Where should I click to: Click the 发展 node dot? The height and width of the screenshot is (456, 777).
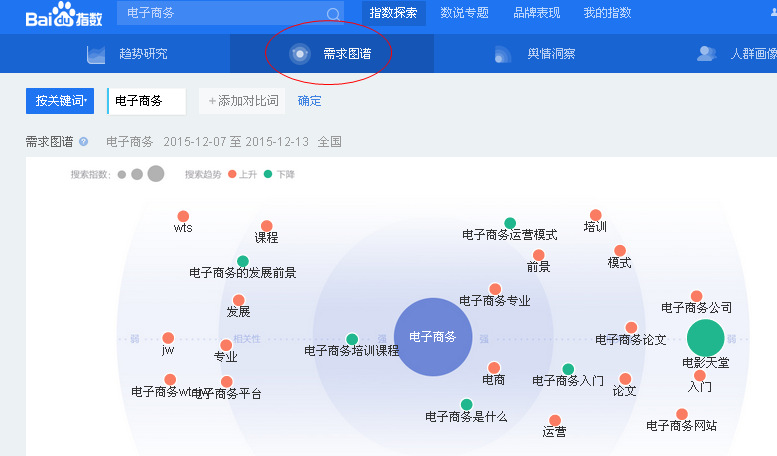click(x=238, y=300)
